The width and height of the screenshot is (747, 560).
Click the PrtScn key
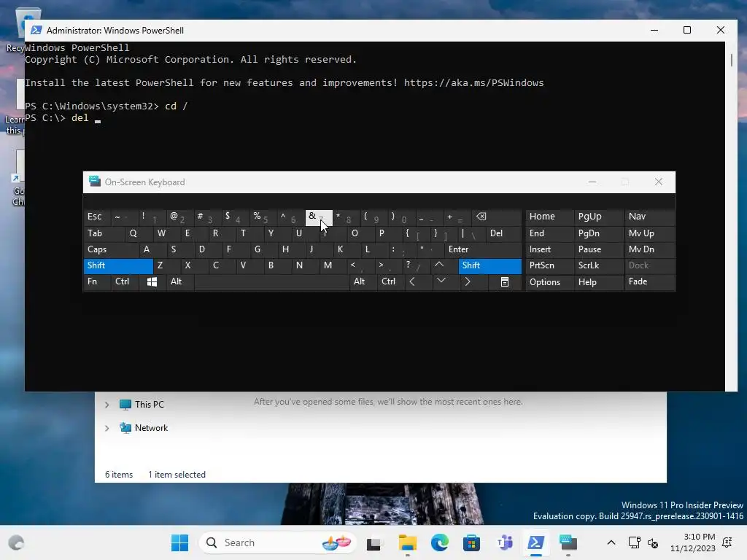click(x=549, y=265)
